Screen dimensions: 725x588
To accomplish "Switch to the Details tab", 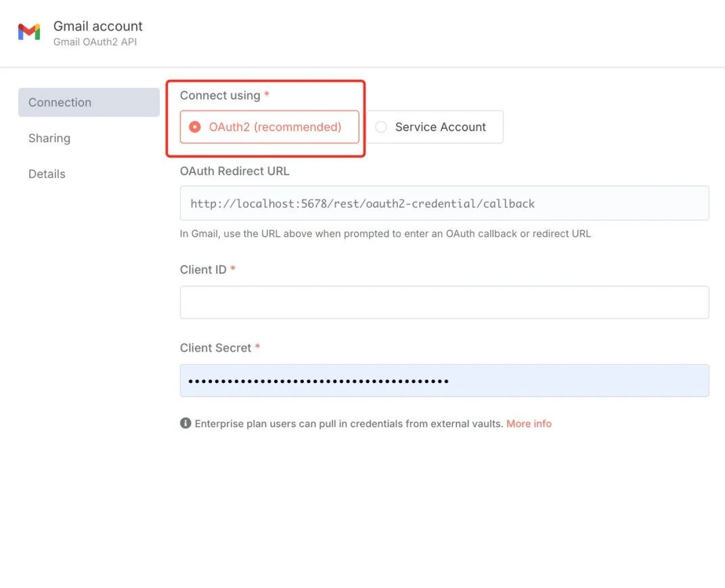I will coord(47,175).
